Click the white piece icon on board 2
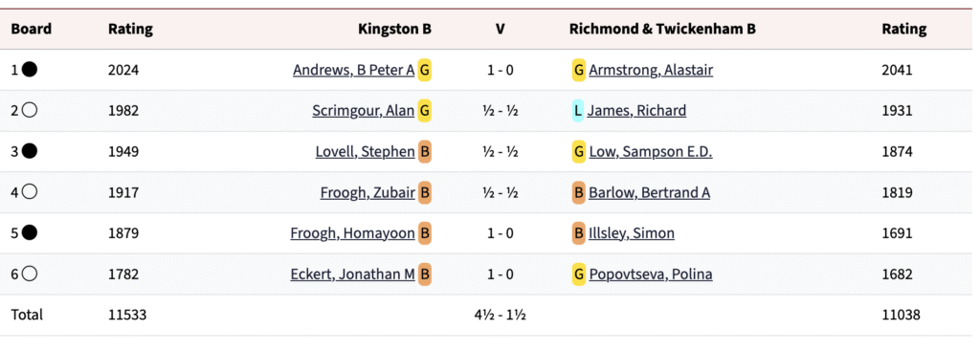The width and height of the screenshot is (980, 351). (30, 111)
